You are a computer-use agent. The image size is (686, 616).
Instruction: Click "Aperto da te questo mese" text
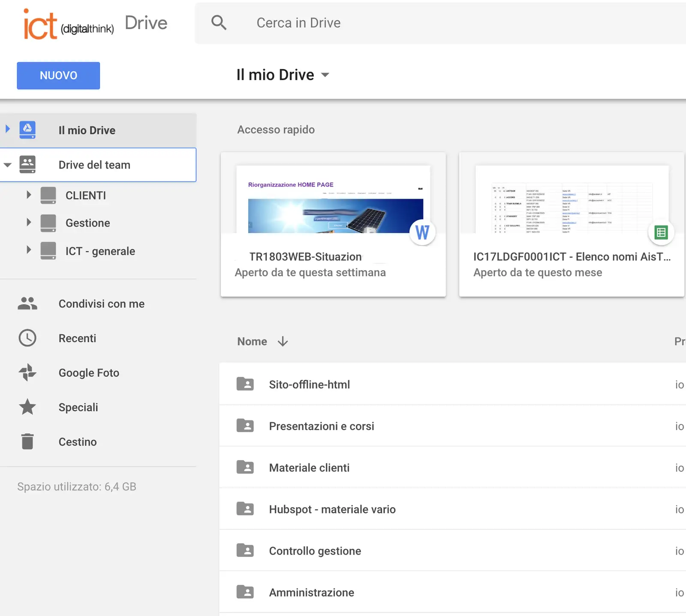pos(538,272)
